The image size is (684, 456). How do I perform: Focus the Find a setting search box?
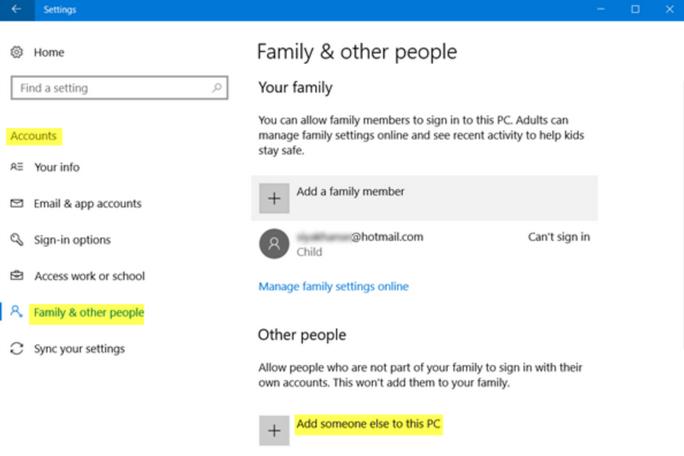[110, 88]
